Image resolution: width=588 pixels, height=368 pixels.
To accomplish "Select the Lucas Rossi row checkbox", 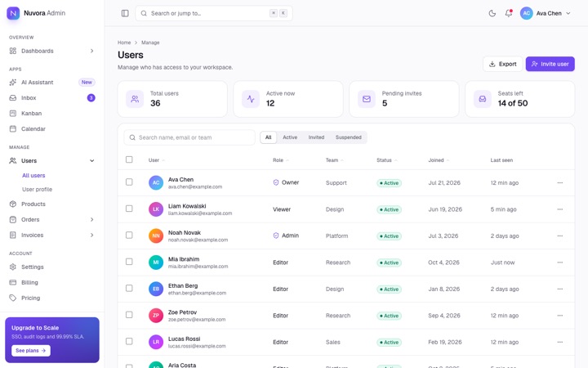I will pos(129,341).
